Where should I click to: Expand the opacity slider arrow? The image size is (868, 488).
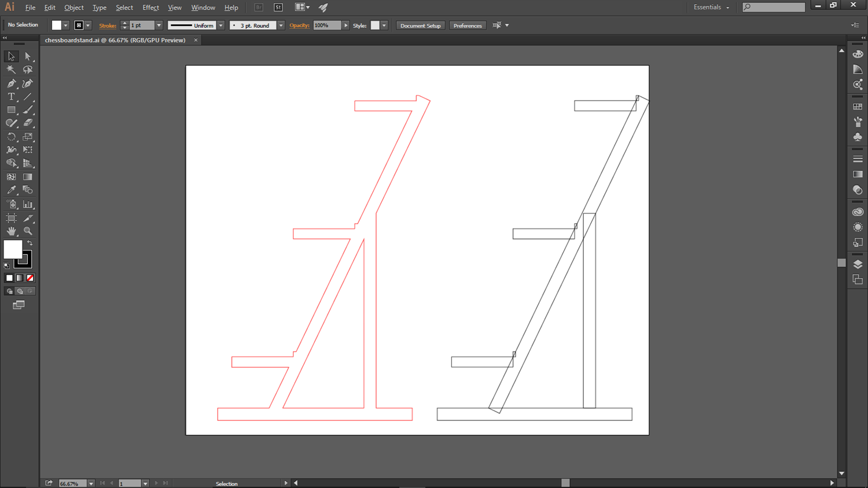click(346, 25)
